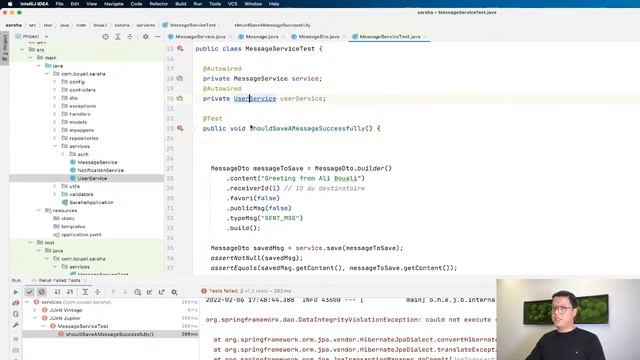The width and height of the screenshot is (640, 360).
Task: Click IntelliJ IDEA application menu
Action: pyautogui.click(x=34, y=4)
